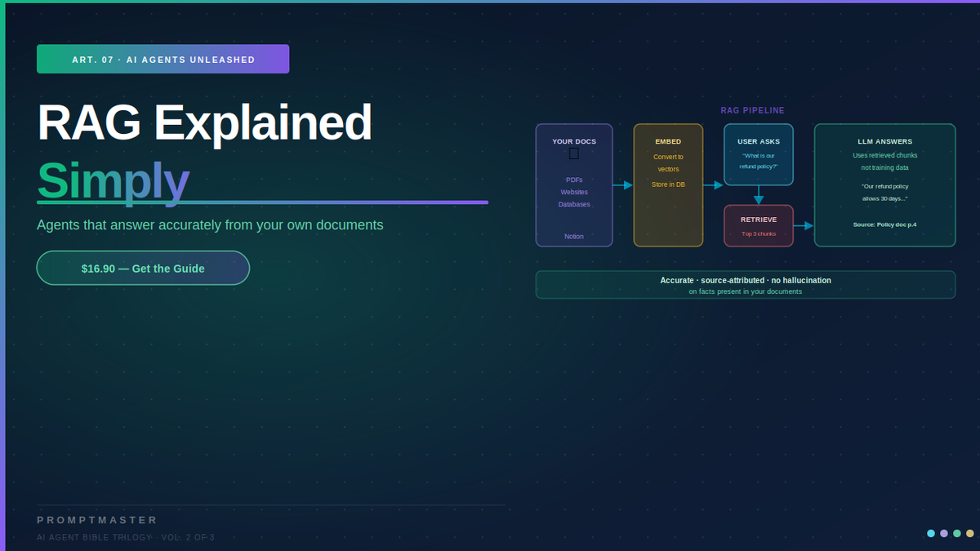Click the lavender dot in the bottom corner
This screenshot has width=980, height=551.
[944, 533]
